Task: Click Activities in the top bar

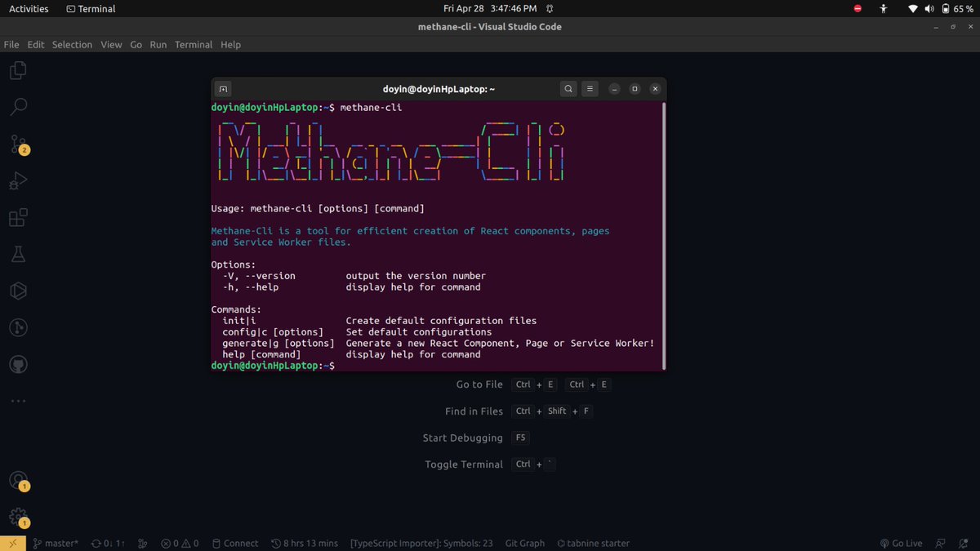Action: [29, 8]
